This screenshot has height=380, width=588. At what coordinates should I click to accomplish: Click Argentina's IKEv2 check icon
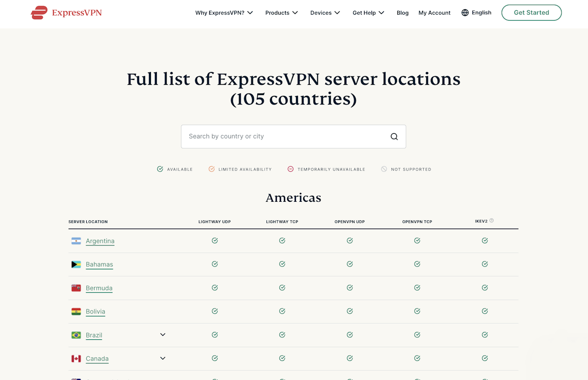(485, 240)
